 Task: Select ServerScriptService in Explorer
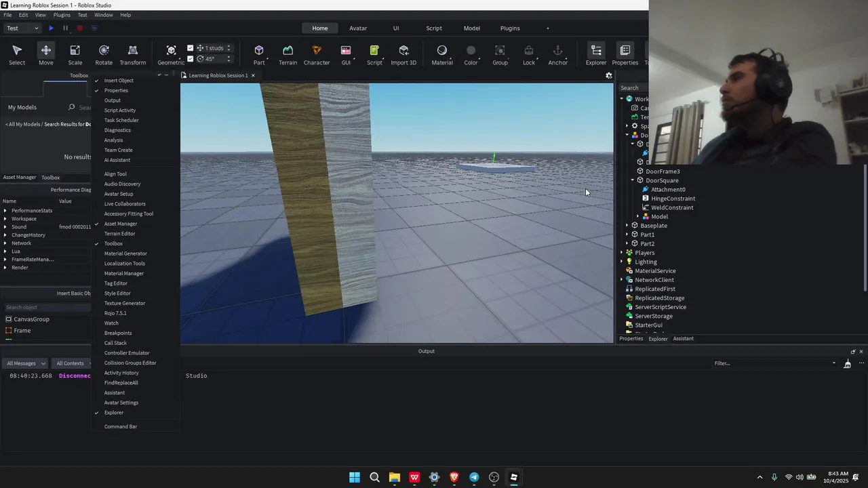(660, 307)
